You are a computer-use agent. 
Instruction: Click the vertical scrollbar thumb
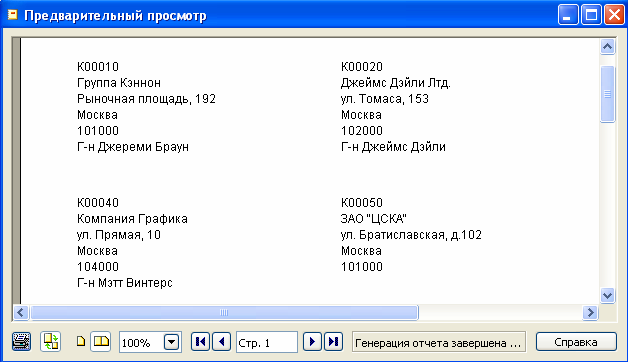[x=608, y=94]
